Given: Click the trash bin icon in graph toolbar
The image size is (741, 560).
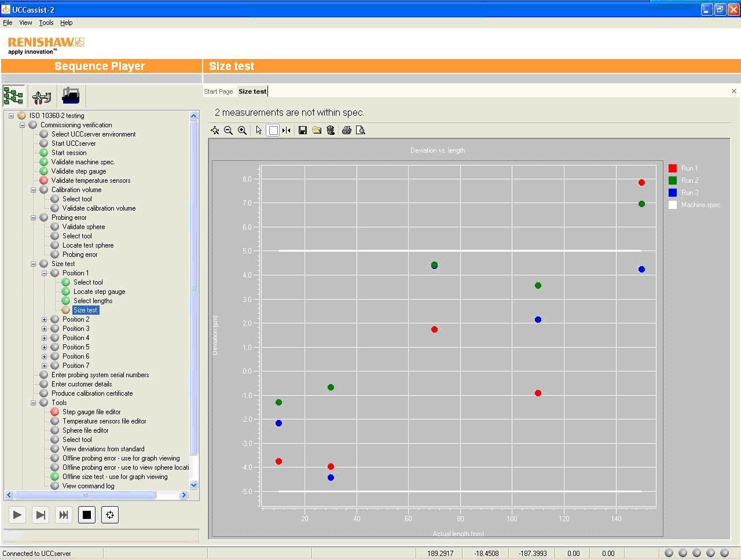Looking at the screenshot, I should tap(331, 131).
